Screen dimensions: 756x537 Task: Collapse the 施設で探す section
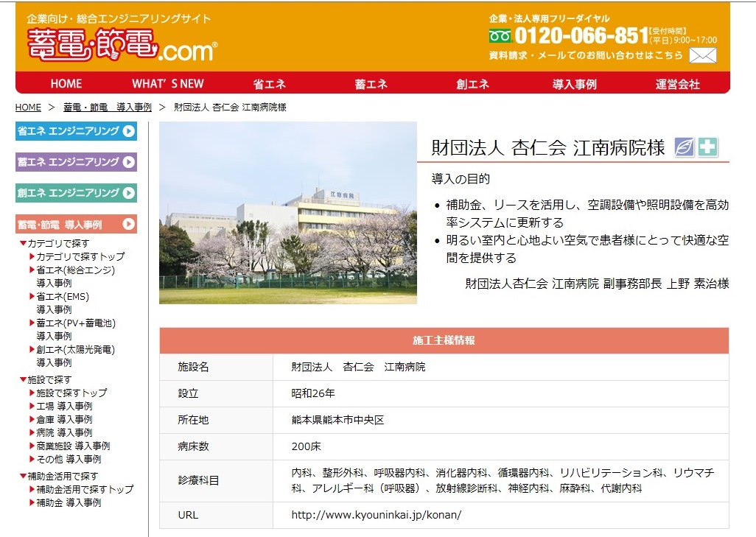tap(46, 380)
